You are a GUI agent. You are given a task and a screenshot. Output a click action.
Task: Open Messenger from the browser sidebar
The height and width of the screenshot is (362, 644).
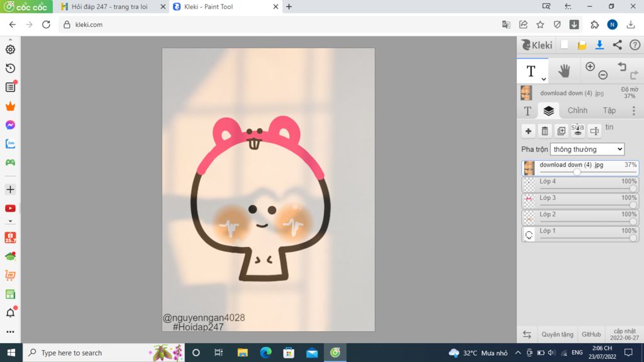pos(10,125)
